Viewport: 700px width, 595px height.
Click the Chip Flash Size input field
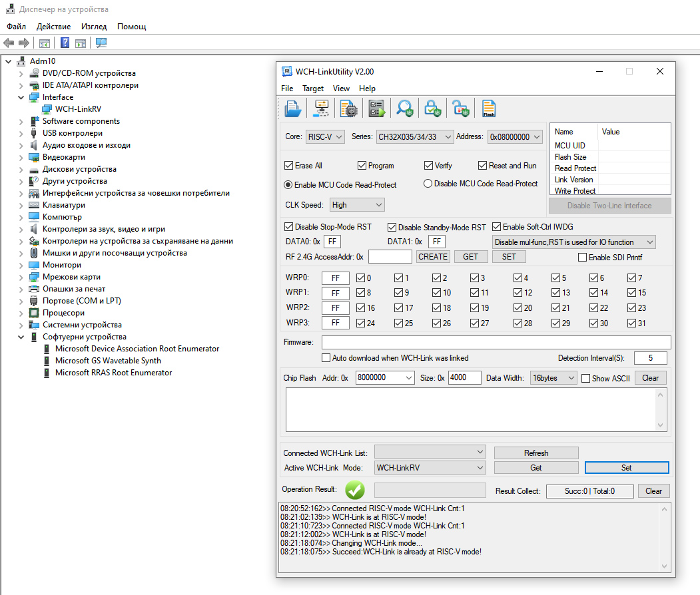tap(465, 377)
